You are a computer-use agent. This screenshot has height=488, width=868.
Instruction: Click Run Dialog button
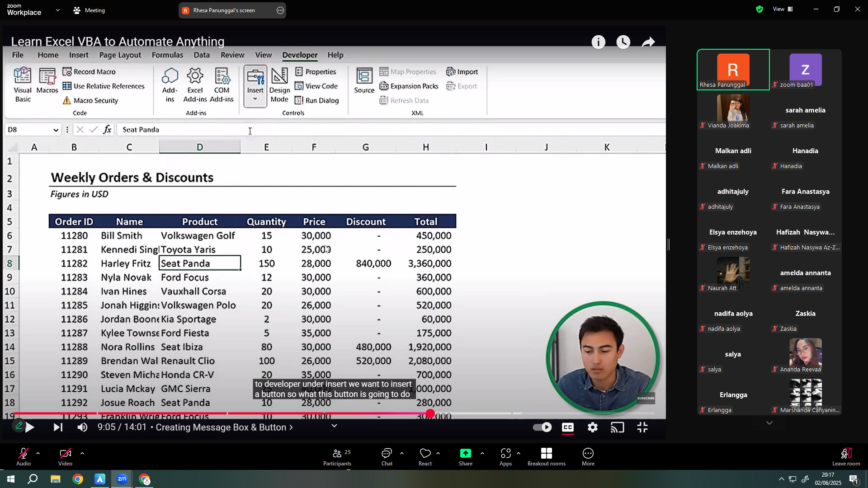click(x=317, y=100)
